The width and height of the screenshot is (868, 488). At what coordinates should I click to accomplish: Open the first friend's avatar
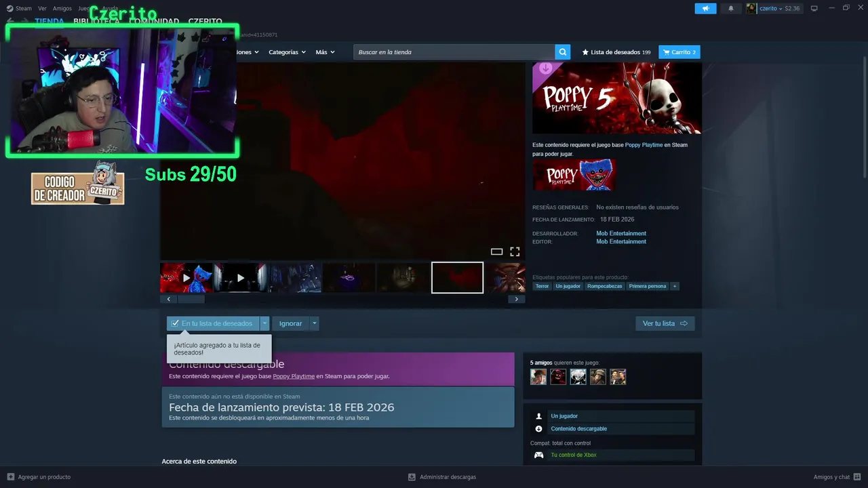538,377
